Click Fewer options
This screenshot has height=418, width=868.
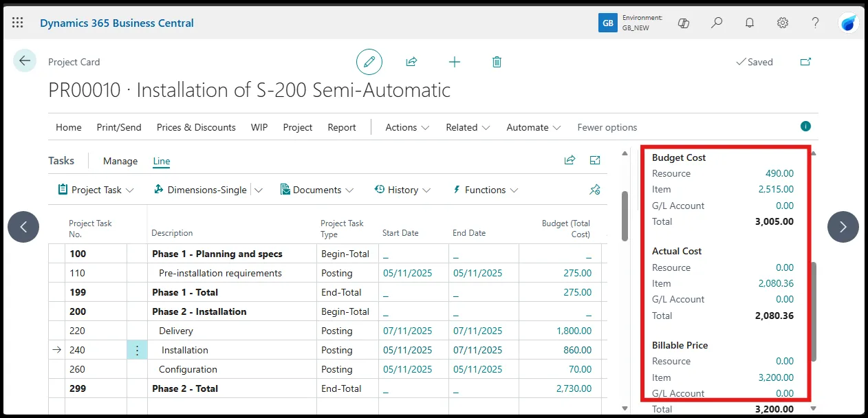coord(607,127)
